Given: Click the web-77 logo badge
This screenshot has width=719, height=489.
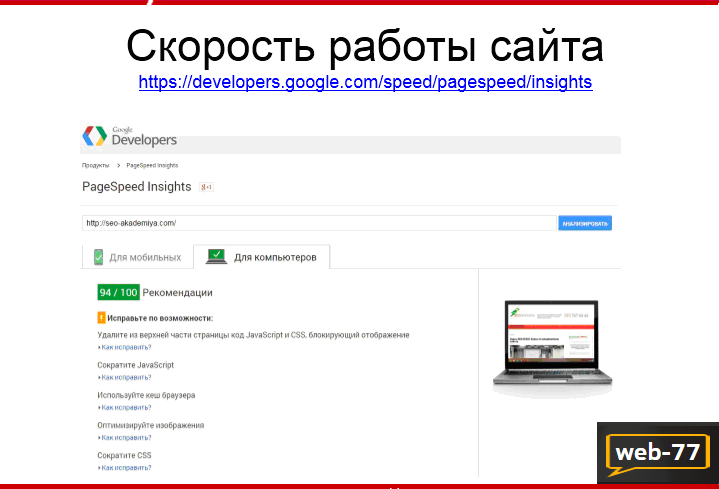Looking at the screenshot, I should pyautogui.click(x=658, y=454).
